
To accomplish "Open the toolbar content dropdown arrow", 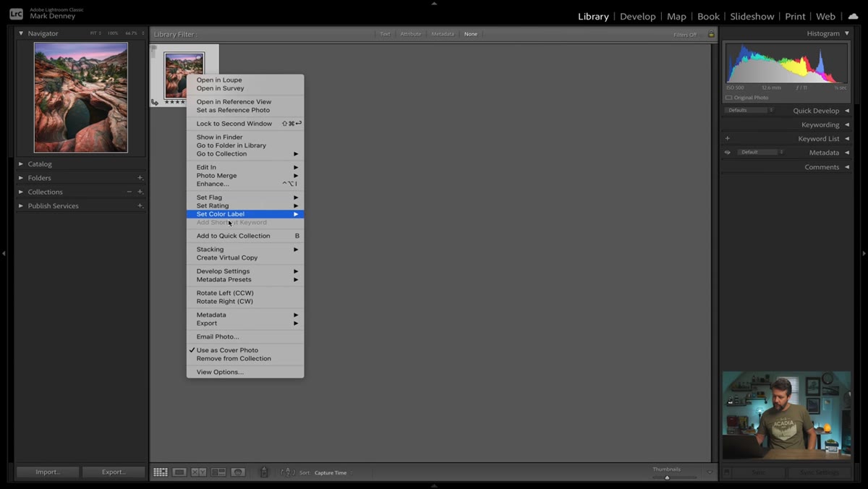I will tap(710, 472).
